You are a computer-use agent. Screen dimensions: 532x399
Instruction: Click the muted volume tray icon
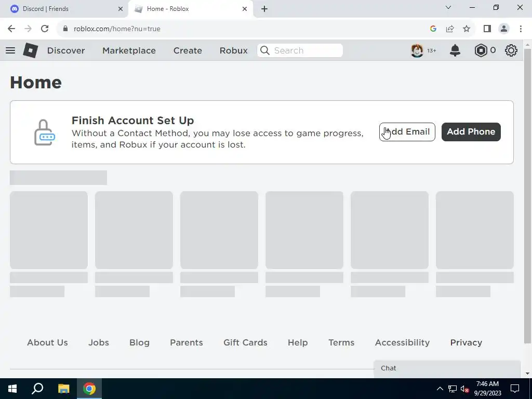pos(464,389)
